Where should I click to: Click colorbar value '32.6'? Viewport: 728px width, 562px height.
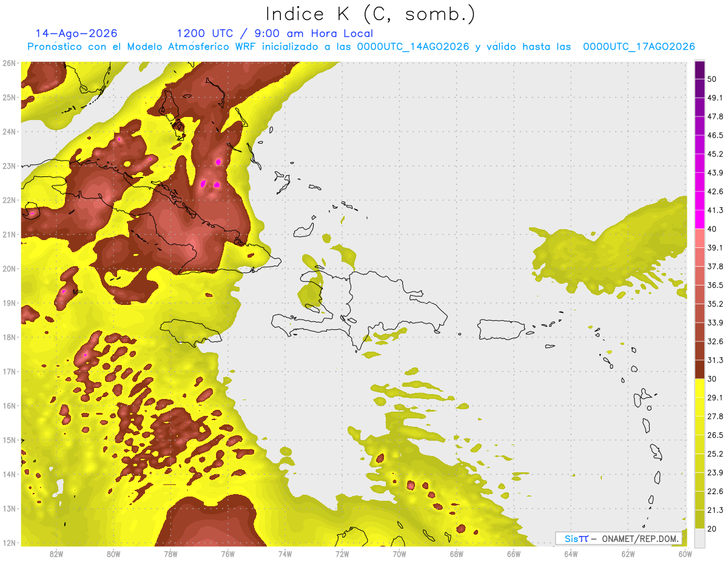(715, 341)
